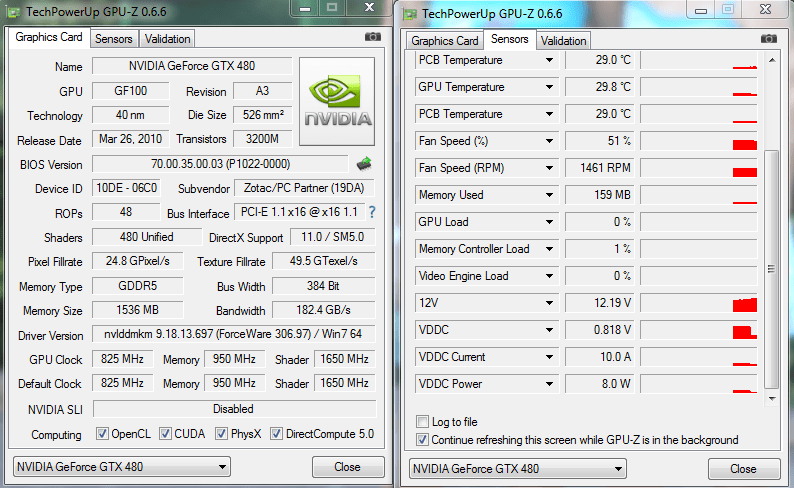
Task: Click the sensors list scrollbar thumb
Action: 772,268
